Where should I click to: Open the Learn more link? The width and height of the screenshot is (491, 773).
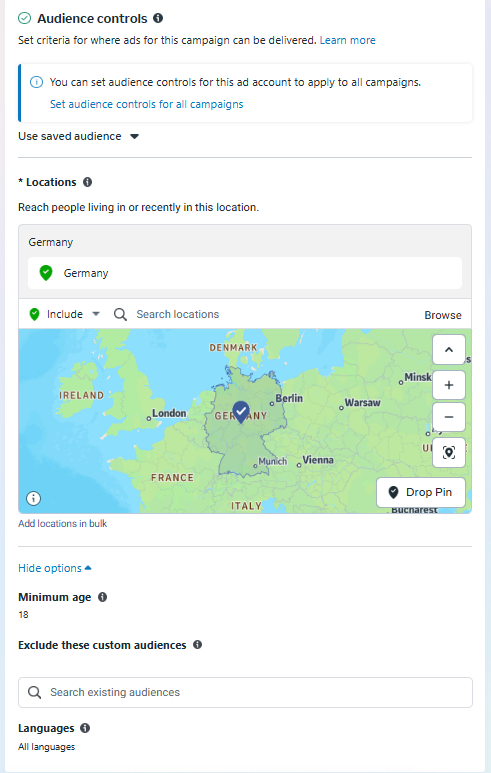pyautogui.click(x=348, y=40)
